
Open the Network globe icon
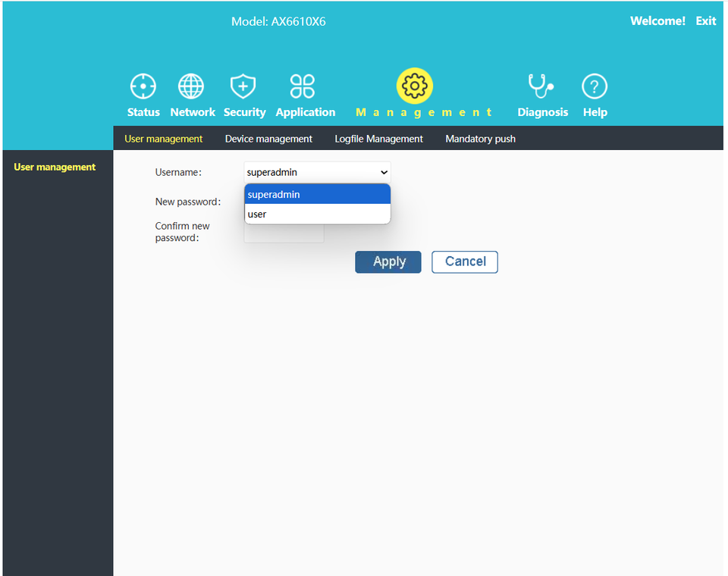click(x=191, y=86)
